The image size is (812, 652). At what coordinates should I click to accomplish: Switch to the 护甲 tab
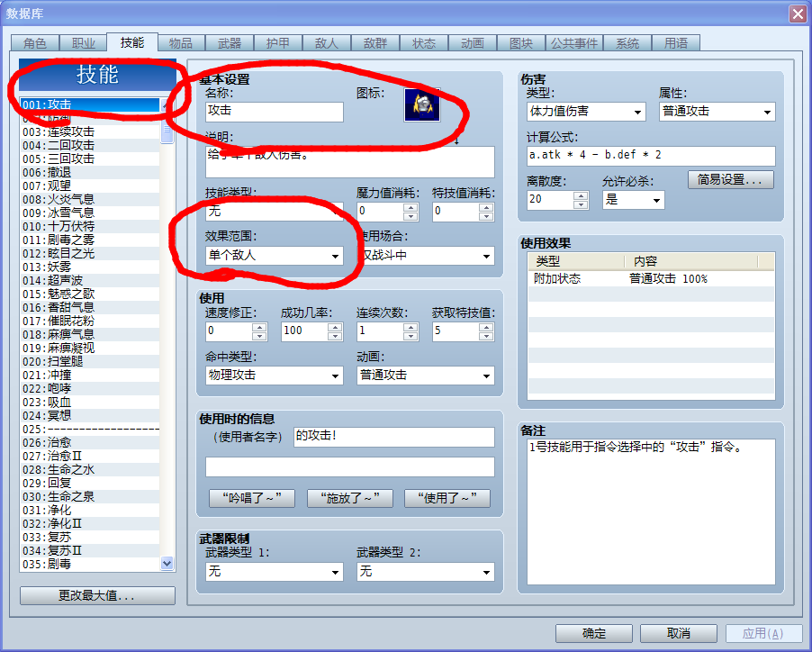click(x=278, y=43)
